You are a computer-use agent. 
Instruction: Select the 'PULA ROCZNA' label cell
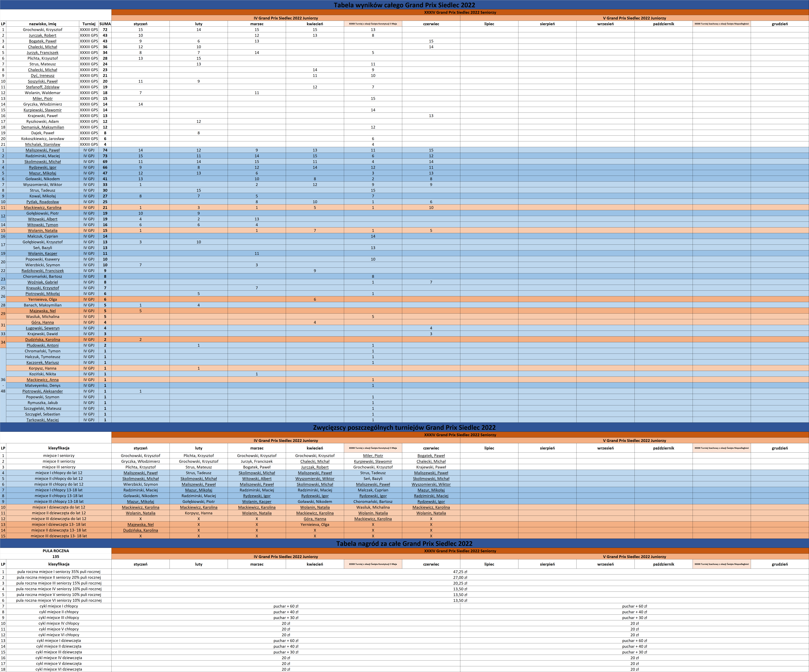(x=56, y=551)
